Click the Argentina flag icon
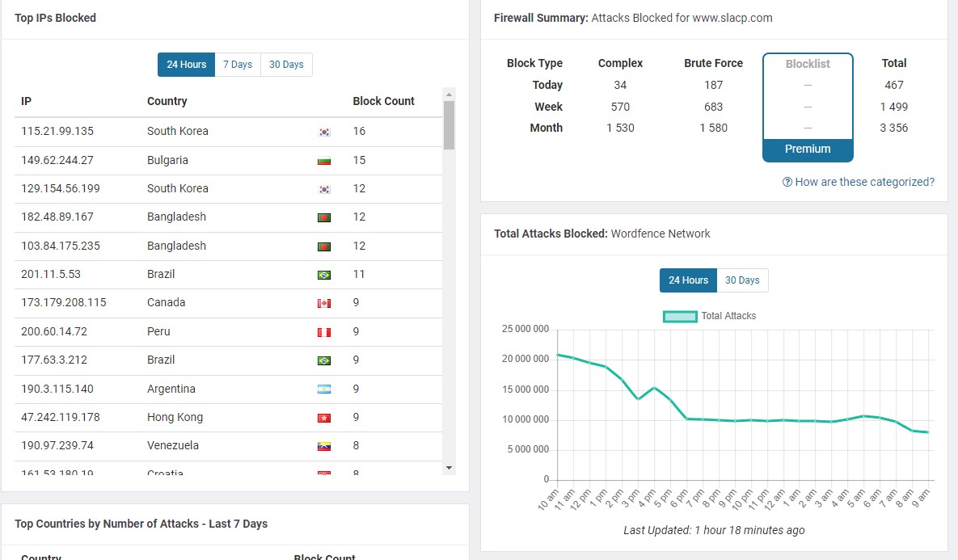The height and width of the screenshot is (560, 958). (324, 389)
